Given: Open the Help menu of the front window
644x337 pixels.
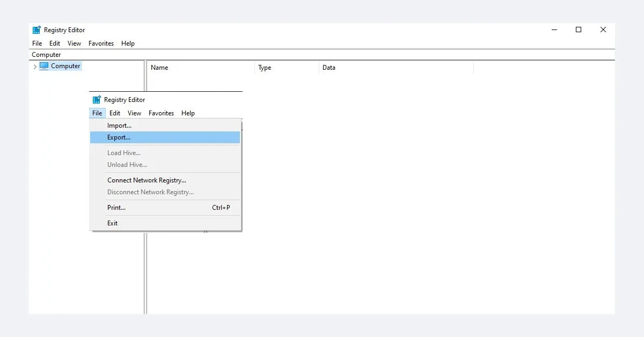Looking at the screenshot, I should [x=188, y=113].
